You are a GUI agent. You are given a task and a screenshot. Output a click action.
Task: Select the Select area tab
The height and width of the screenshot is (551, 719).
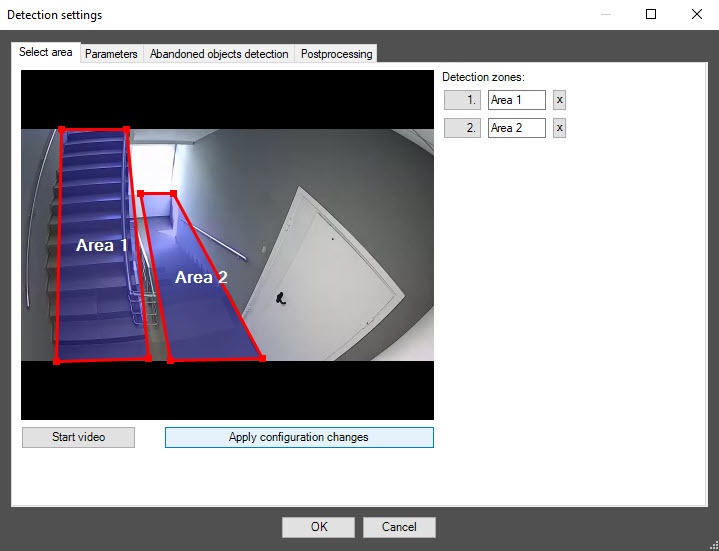(46, 52)
